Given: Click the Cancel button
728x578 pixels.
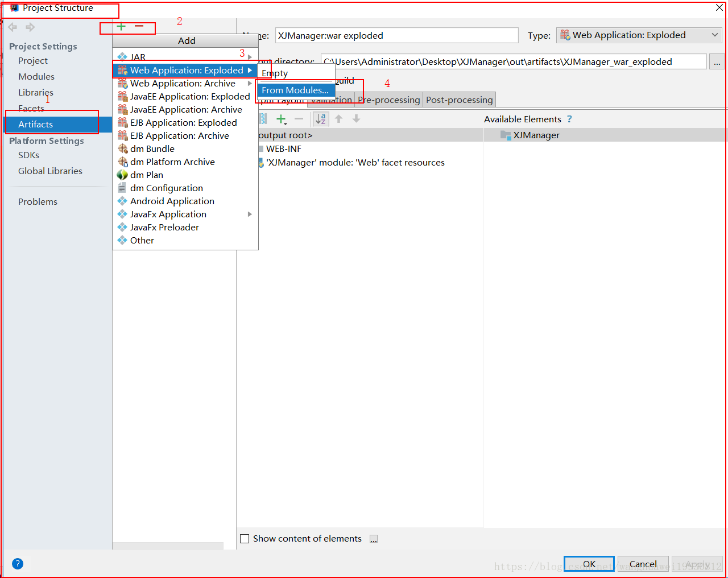Looking at the screenshot, I should point(643,564).
